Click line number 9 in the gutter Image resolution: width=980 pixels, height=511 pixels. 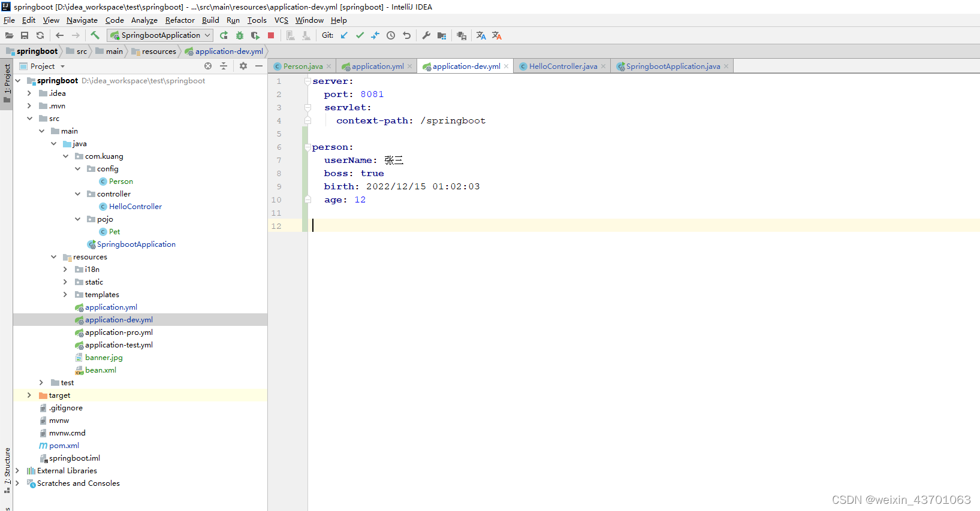279,186
